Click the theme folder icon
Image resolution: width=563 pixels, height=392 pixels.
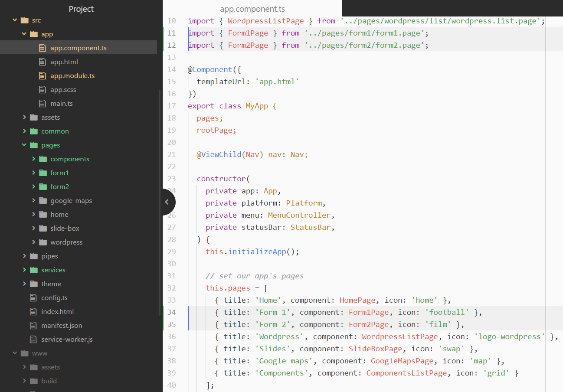(34, 284)
